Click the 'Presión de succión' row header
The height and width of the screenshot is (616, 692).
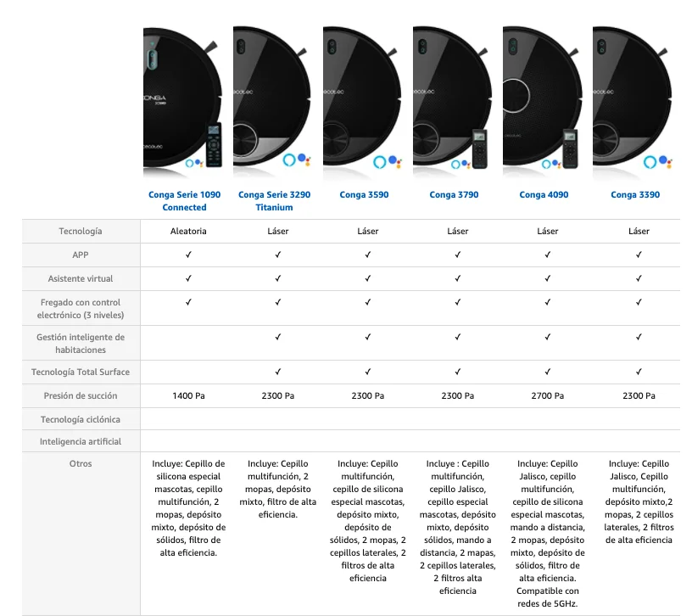[x=81, y=395]
